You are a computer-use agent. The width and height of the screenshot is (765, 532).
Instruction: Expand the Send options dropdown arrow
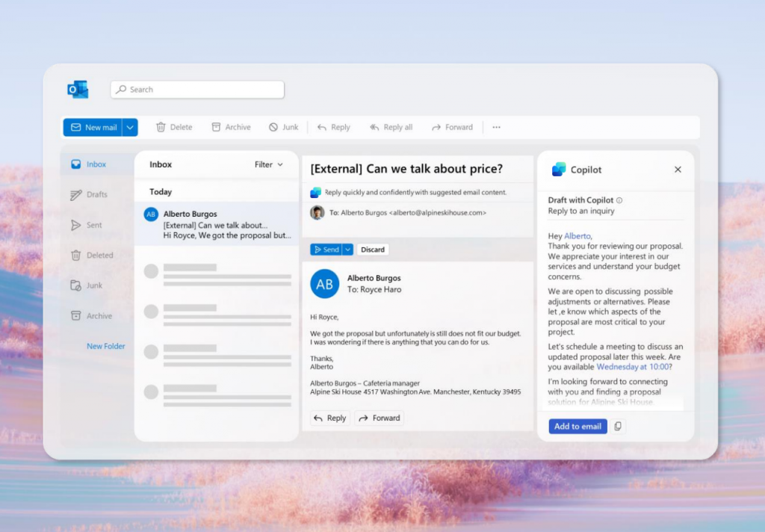coord(348,250)
